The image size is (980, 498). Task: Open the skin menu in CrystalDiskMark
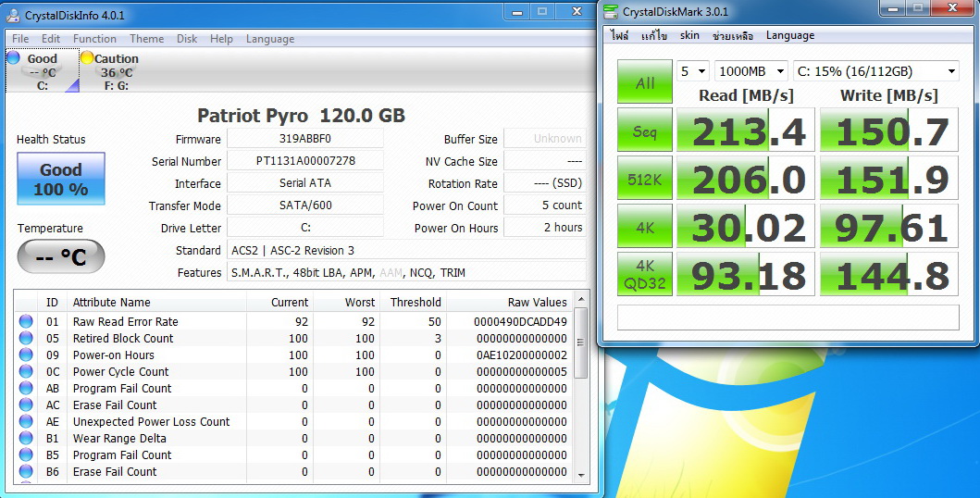[x=689, y=35]
